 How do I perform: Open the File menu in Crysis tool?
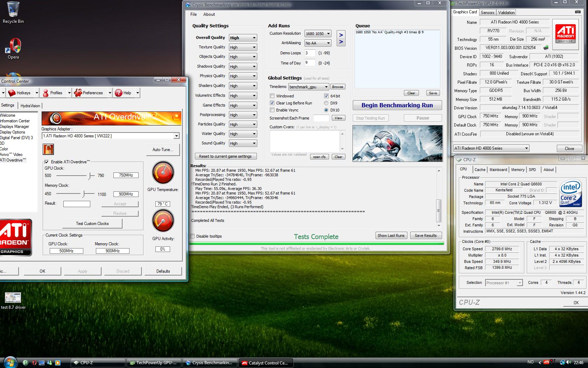pyautogui.click(x=194, y=14)
